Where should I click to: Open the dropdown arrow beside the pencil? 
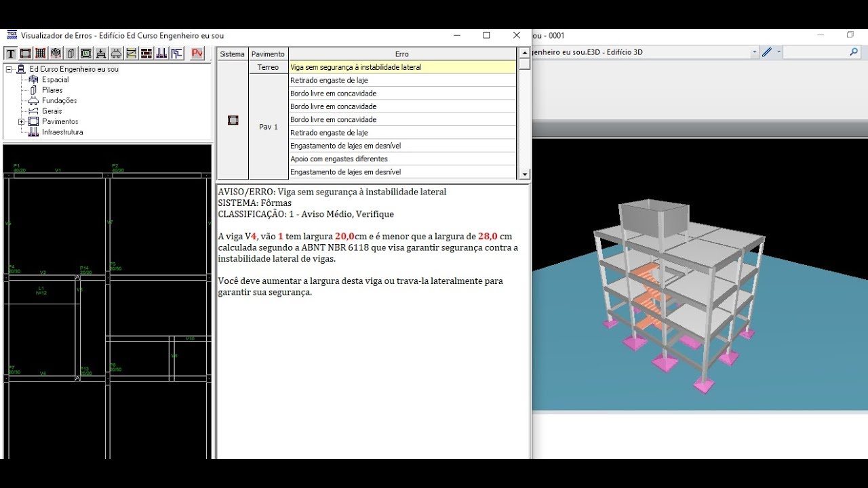tap(779, 52)
